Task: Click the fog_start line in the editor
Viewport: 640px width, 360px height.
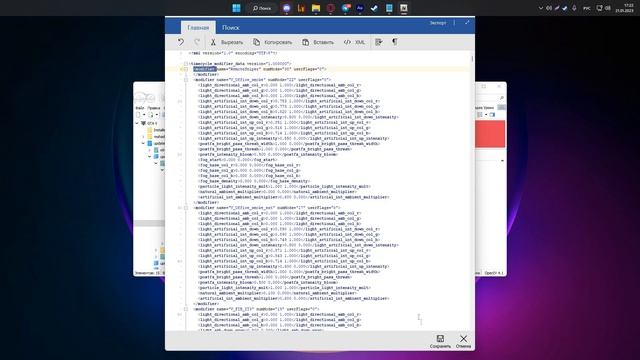Action: tap(238, 160)
